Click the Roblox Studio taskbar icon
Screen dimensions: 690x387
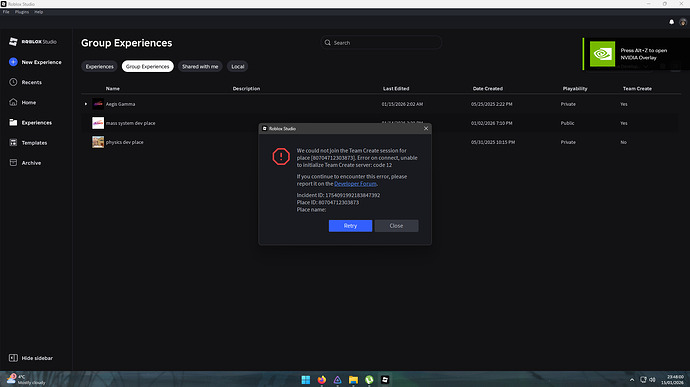[385, 380]
